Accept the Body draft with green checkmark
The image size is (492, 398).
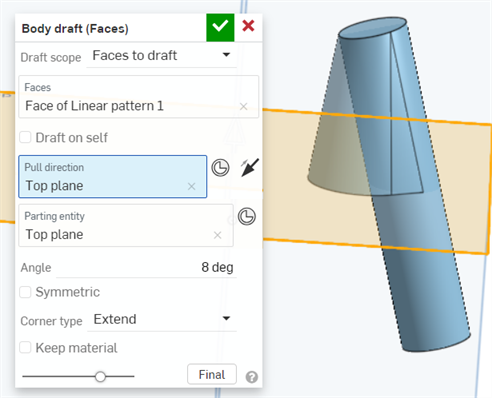click(220, 27)
